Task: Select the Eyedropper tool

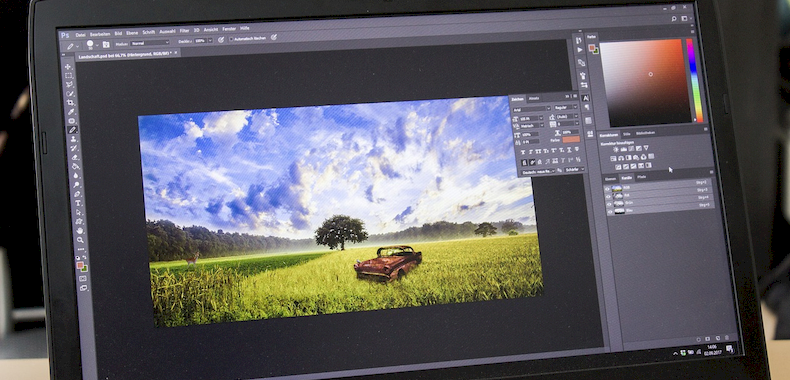Action: [71, 112]
